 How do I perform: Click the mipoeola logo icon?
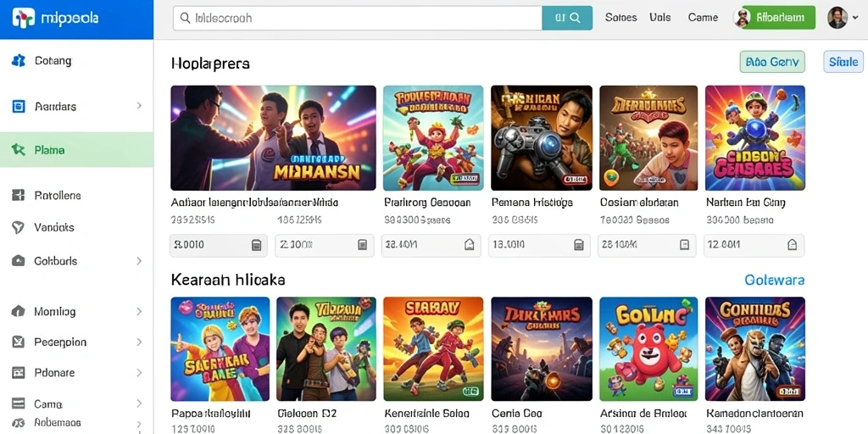coord(23,19)
